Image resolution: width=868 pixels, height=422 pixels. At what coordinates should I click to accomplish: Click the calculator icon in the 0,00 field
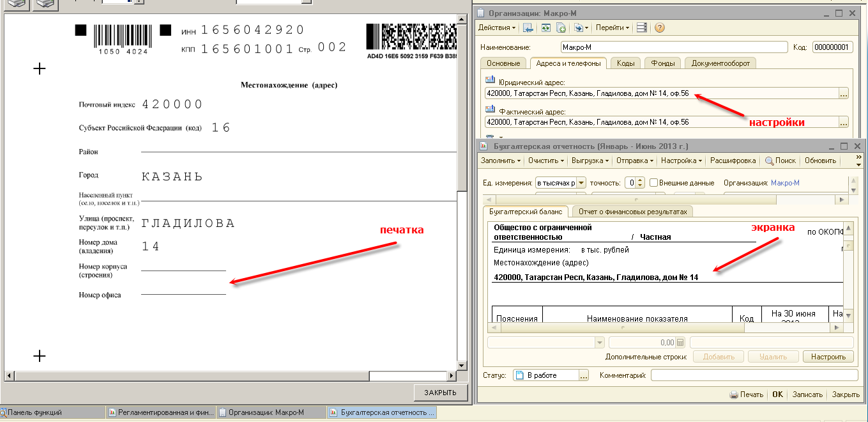pyautogui.click(x=680, y=343)
